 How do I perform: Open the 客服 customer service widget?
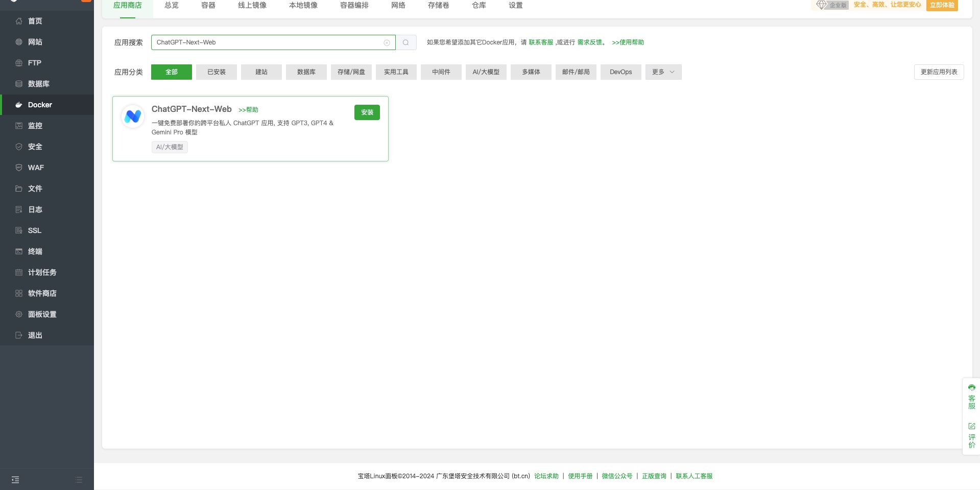[x=971, y=396]
